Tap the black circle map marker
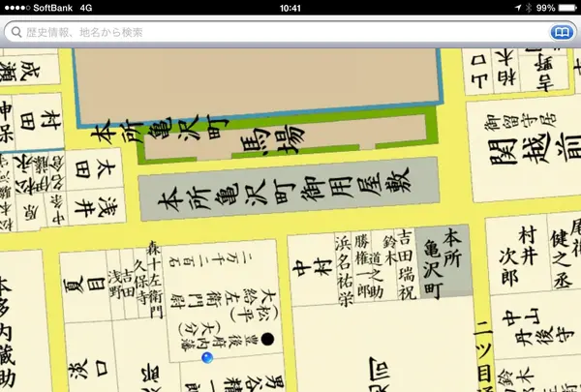The image size is (581, 392). tap(267, 338)
